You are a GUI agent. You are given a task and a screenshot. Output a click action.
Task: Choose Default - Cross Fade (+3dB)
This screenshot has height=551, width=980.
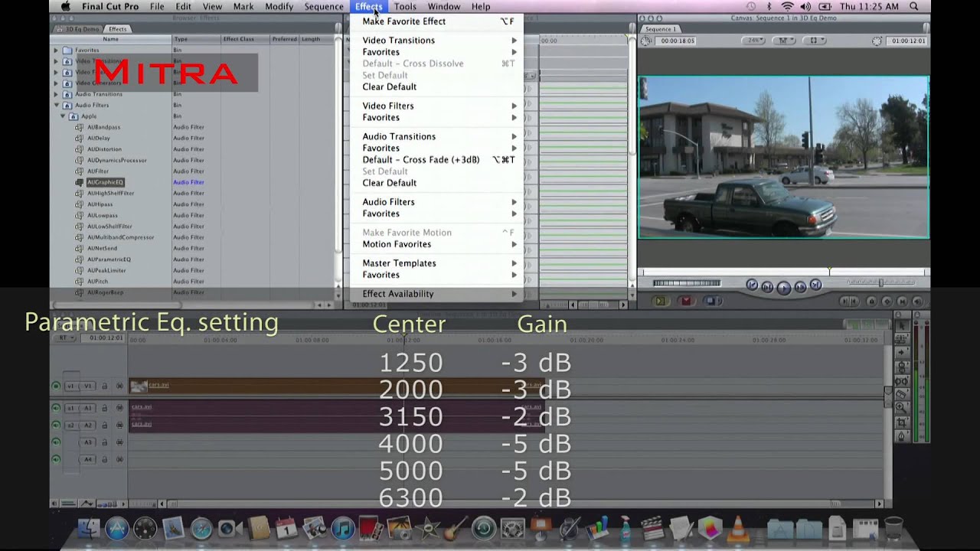437,160
